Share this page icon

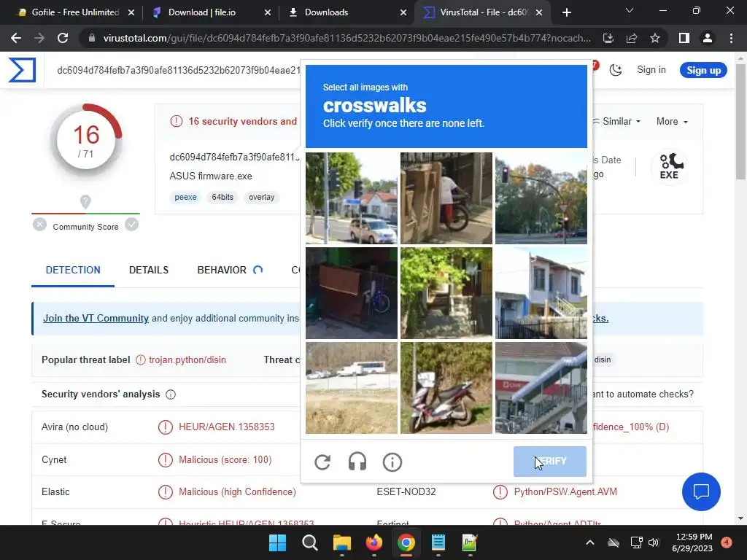tap(632, 38)
